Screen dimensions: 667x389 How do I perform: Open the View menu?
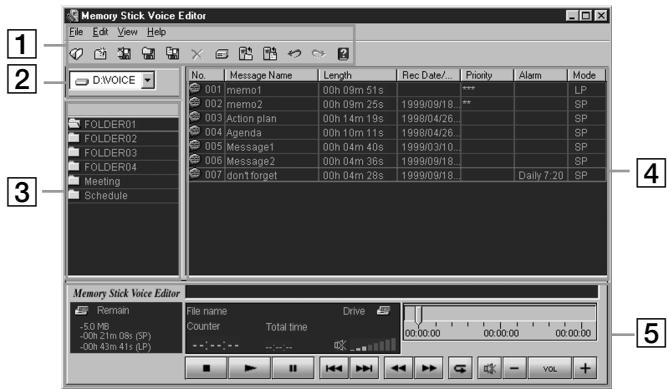[x=127, y=32]
